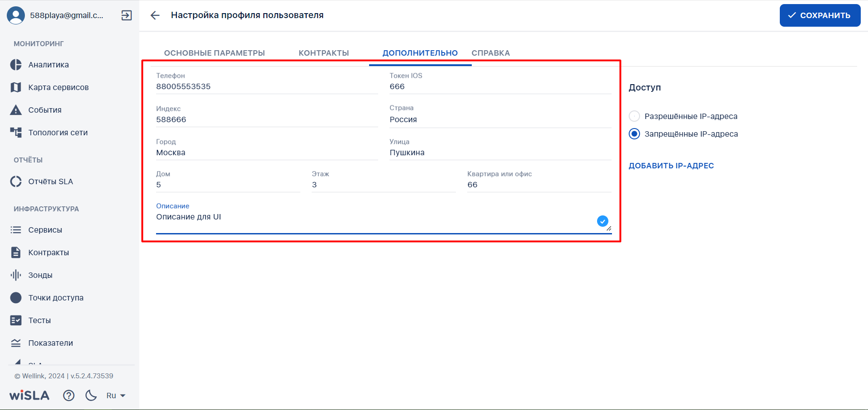Image resolution: width=868 pixels, height=410 pixels.
Task: Click the Сохранить button
Action: tap(820, 15)
